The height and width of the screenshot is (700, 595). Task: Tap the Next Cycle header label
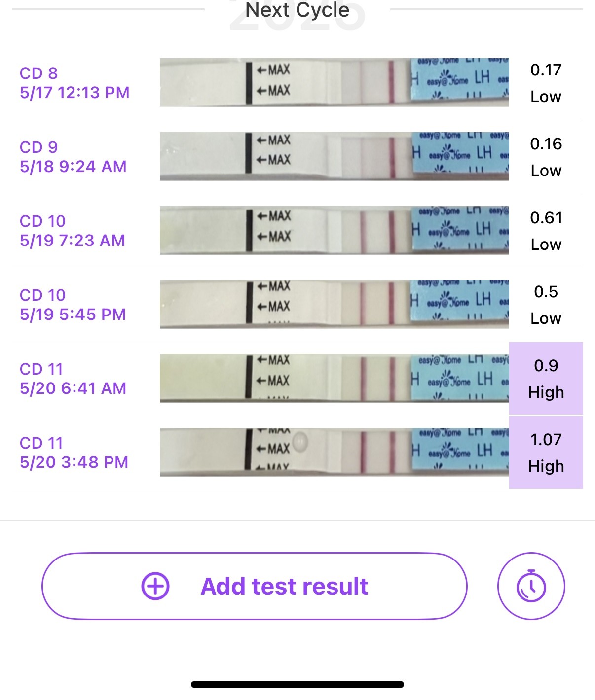coord(297,10)
